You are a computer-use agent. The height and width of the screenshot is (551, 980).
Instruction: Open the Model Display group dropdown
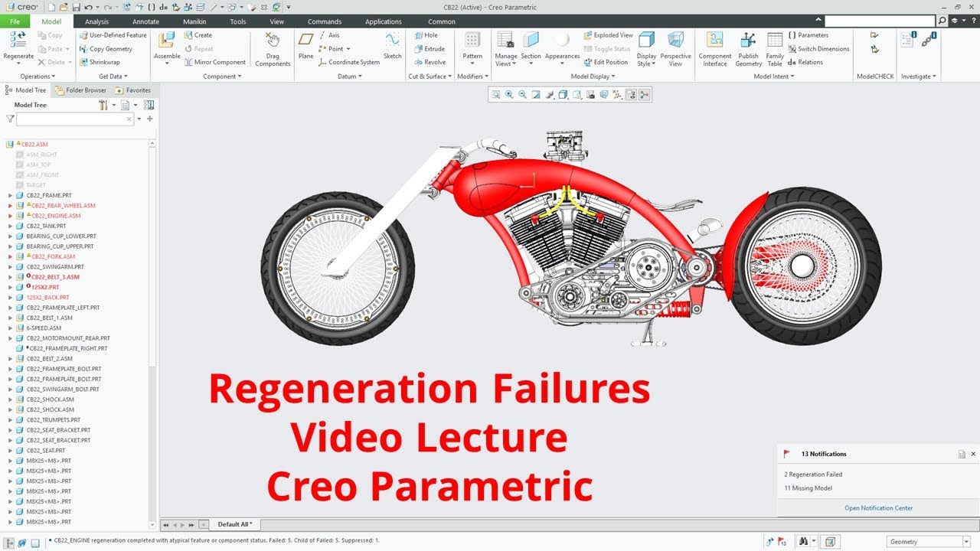593,77
